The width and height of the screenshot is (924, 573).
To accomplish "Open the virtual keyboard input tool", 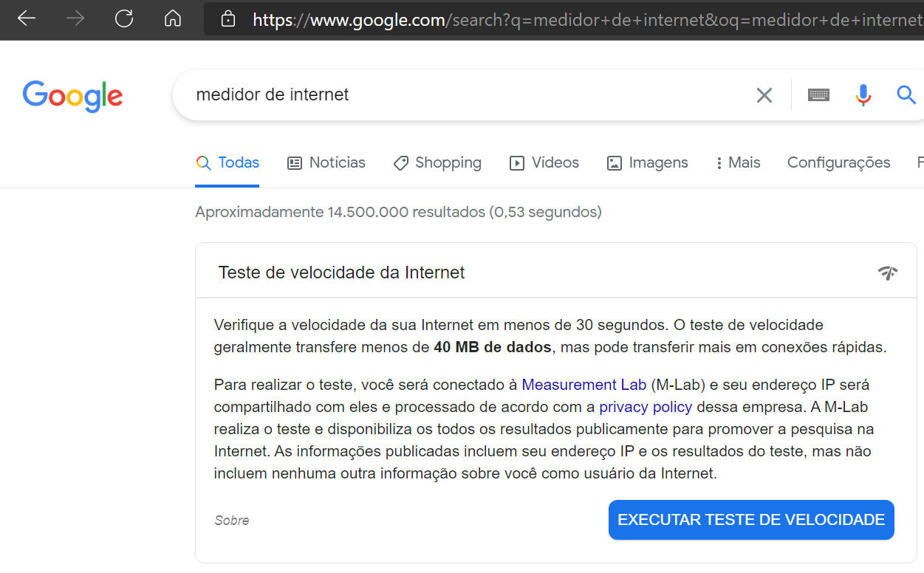I will point(818,95).
